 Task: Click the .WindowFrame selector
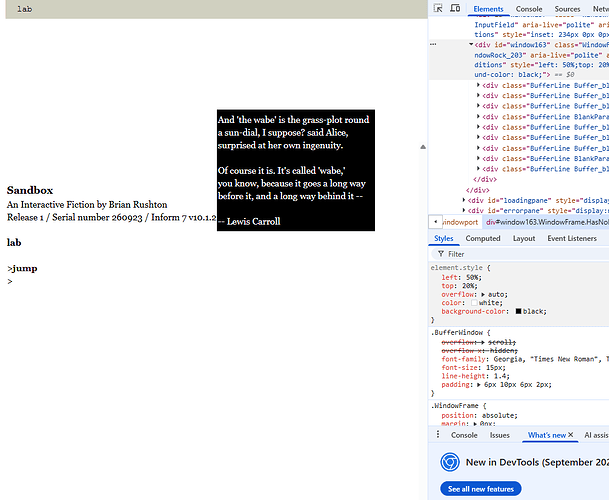point(454,406)
